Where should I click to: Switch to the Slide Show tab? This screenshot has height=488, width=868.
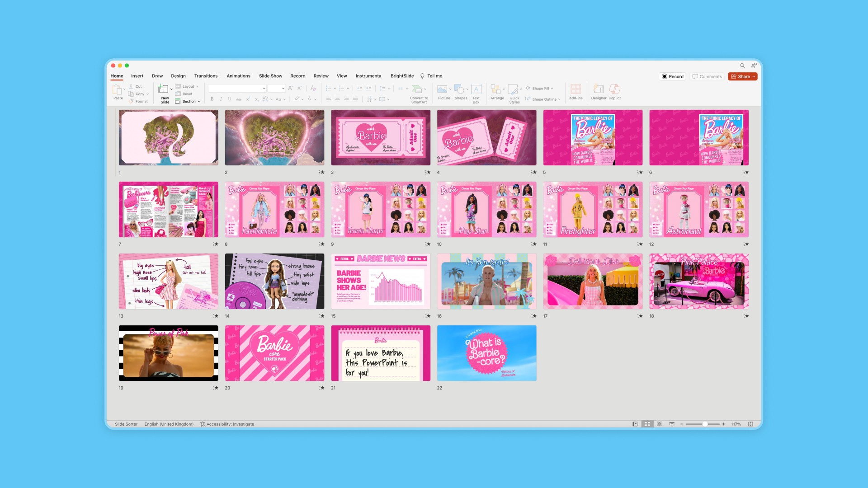point(270,76)
